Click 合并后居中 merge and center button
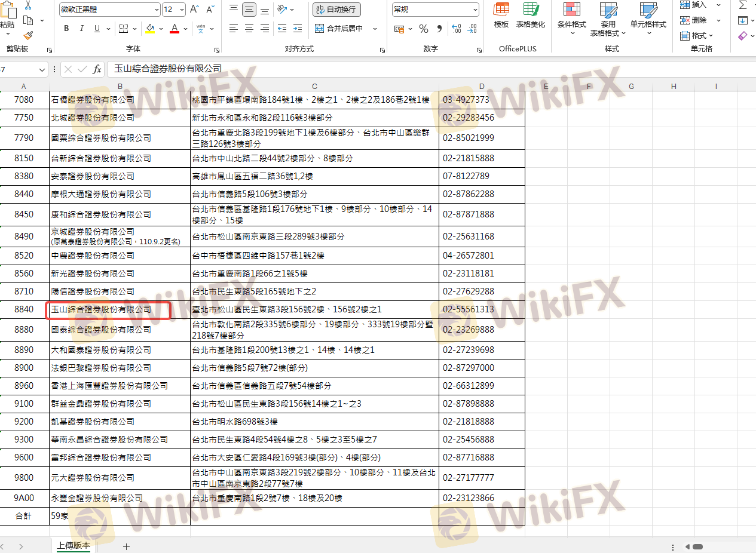Screen dimensions: 756x553 tap(339, 29)
